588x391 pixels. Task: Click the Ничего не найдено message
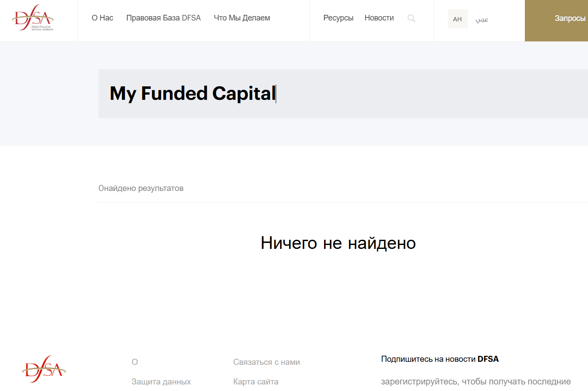coord(338,243)
